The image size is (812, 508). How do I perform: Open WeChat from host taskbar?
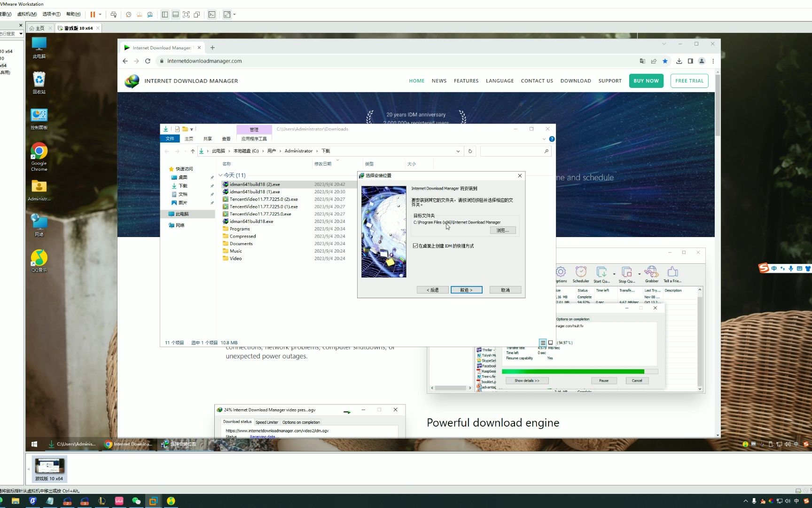[x=136, y=501]
